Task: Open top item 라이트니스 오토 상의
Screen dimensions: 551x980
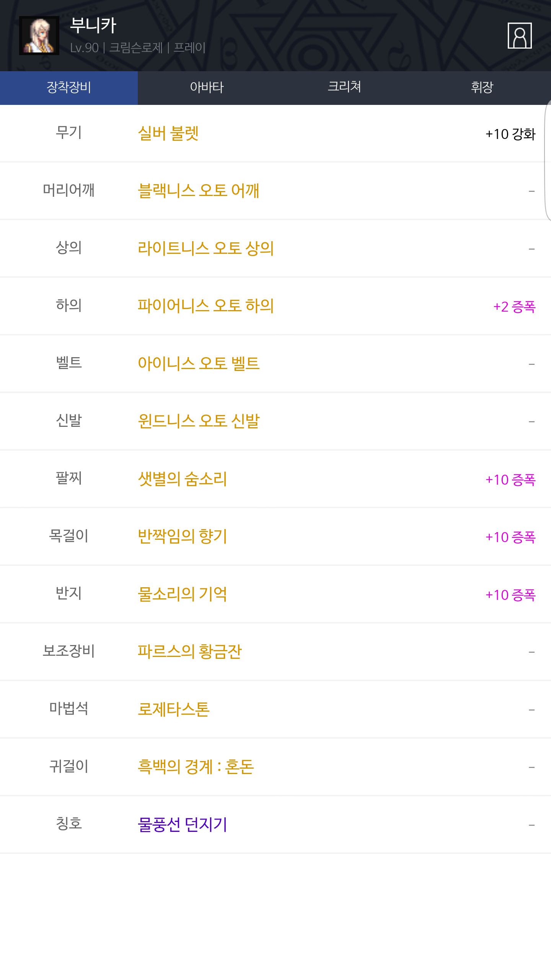Action: pos(206,248)
